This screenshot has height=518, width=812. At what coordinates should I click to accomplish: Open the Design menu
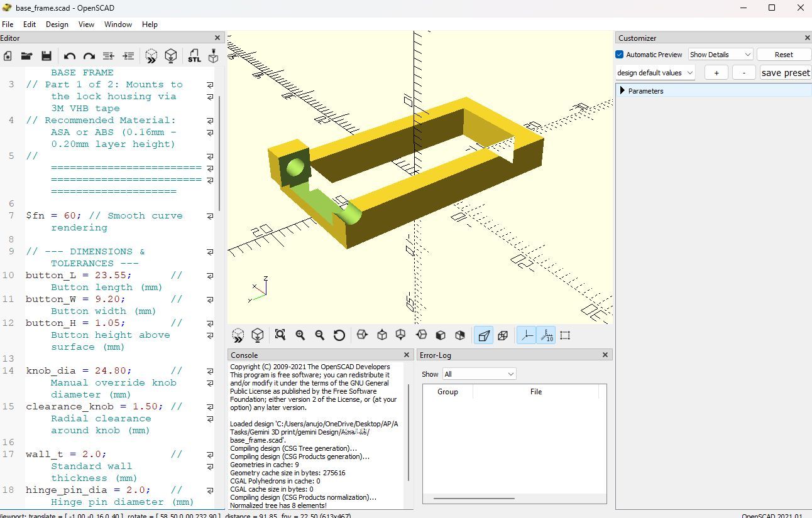57,24
